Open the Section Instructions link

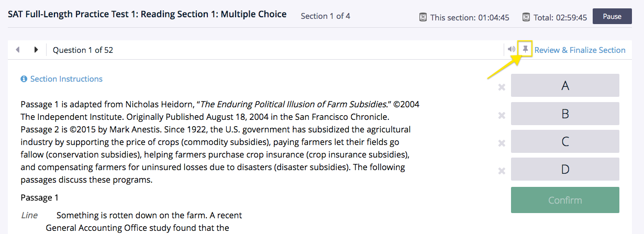pos(66,79)
